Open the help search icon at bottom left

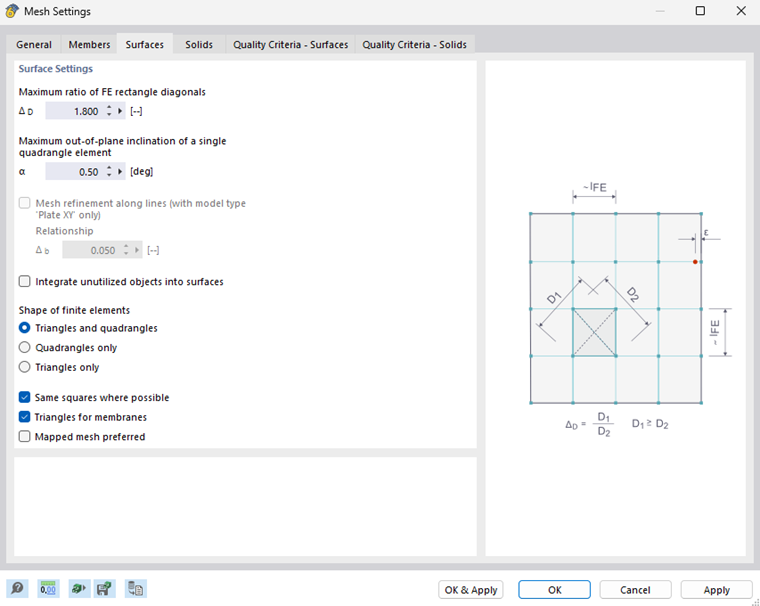coord(17,589)
